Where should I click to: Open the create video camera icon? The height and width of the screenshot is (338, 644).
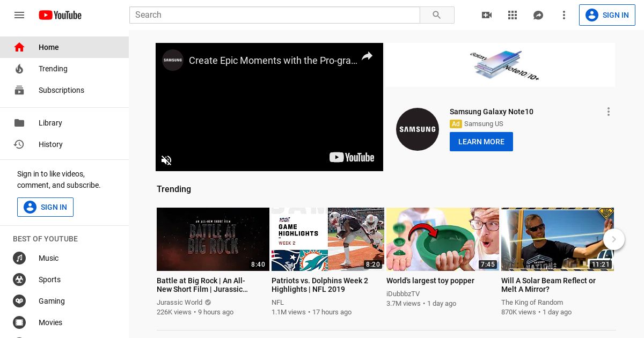coord(487,15)
